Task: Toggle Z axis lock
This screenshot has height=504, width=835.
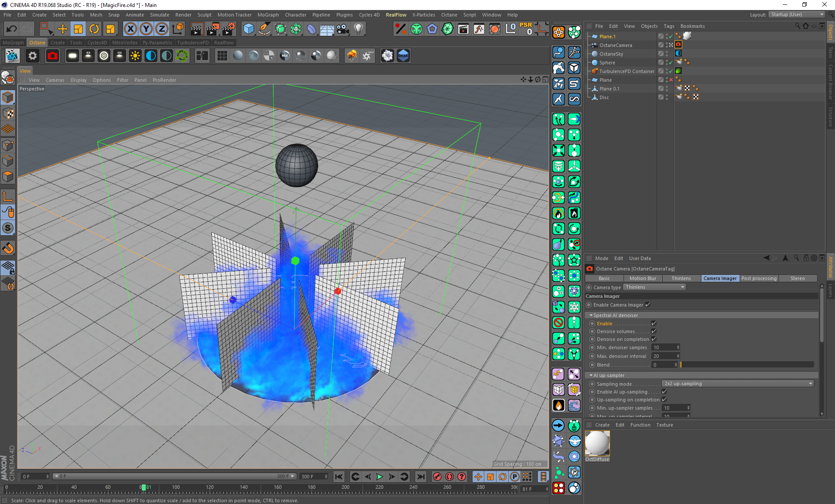Action: pyautogui.click(x=162, y=29)
